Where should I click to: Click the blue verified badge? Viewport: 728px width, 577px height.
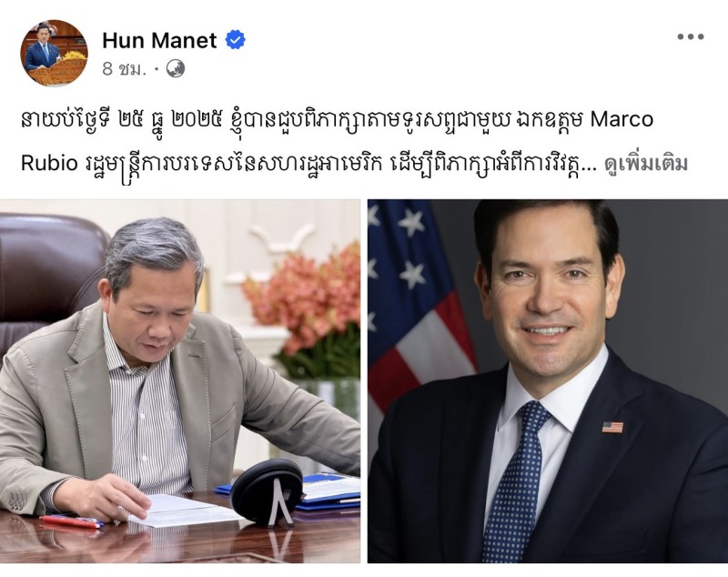click(236, 40)
